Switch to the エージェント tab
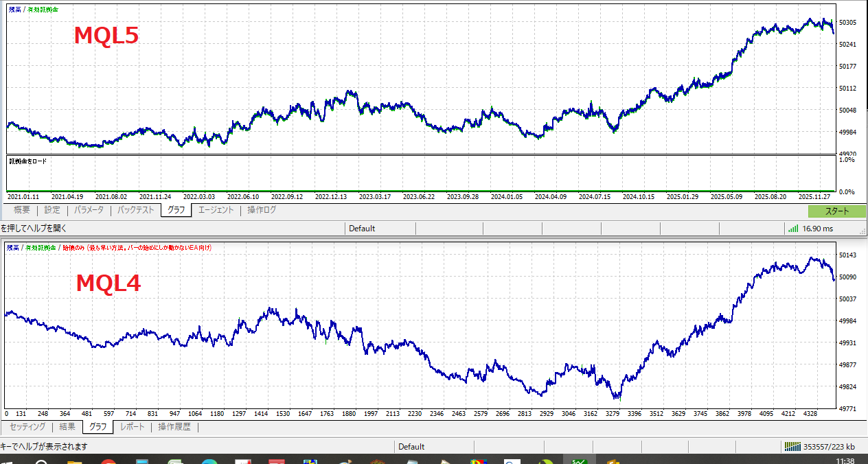This screenshot has width=868, height=464. pyautogui.click(x=216, y=210)
